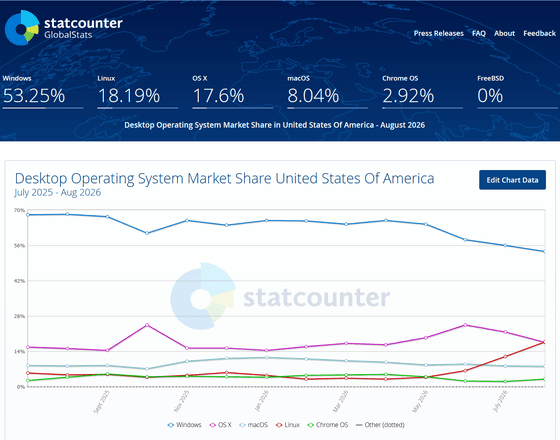Image resolution: width=560 pixels, height=440 pixels.
Task: Click the statcounter GlobalStats wordmark
Action: click(x=83, y=28)
